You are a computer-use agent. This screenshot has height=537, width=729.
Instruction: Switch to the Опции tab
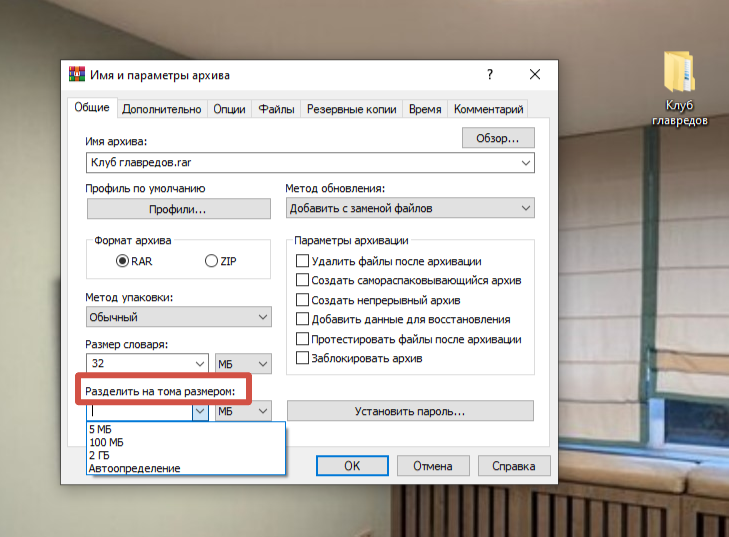click(x=229, y=109)
